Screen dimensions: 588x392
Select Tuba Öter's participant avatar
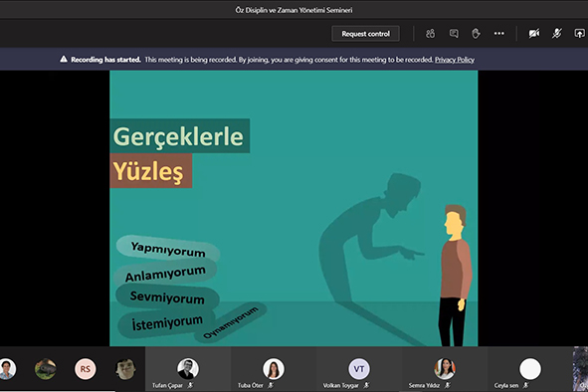point(274,369)
